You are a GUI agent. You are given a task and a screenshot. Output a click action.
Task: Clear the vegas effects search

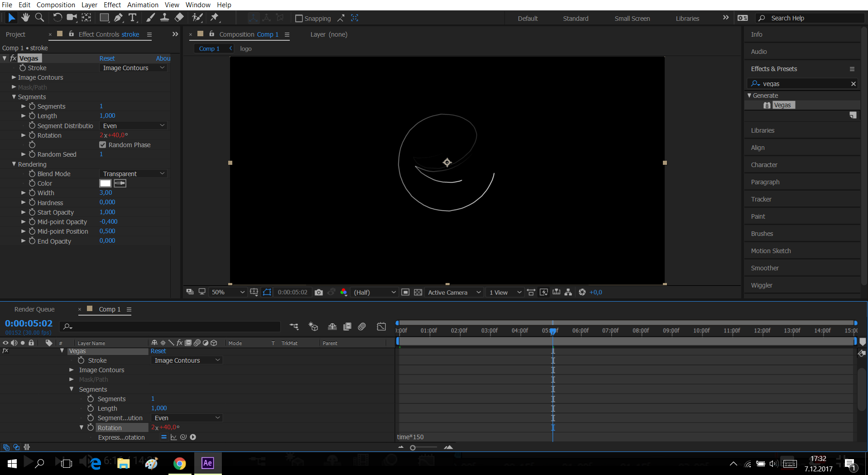(854, 84)
